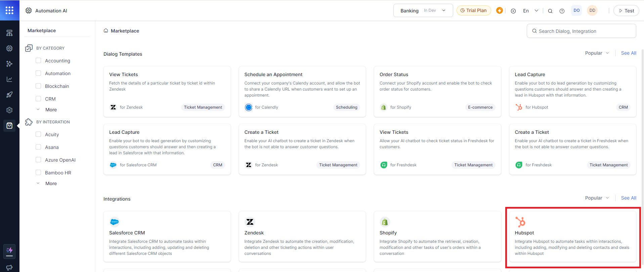Enable the Blockchain category filter

(x=38, y=86)
